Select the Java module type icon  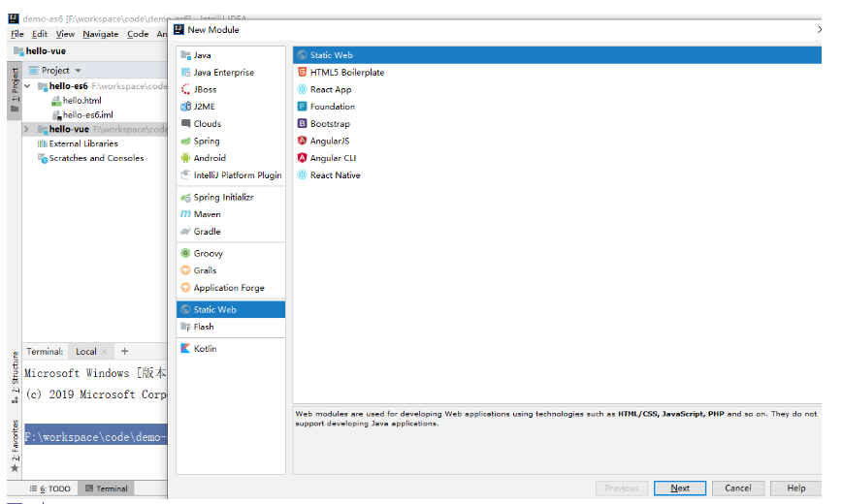click(185, 55)
